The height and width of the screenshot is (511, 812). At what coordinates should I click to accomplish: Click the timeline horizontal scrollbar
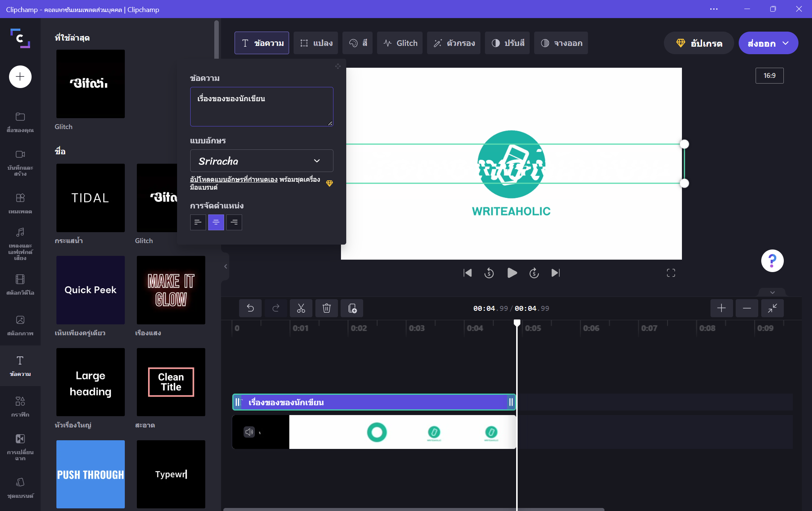[414, 509]
